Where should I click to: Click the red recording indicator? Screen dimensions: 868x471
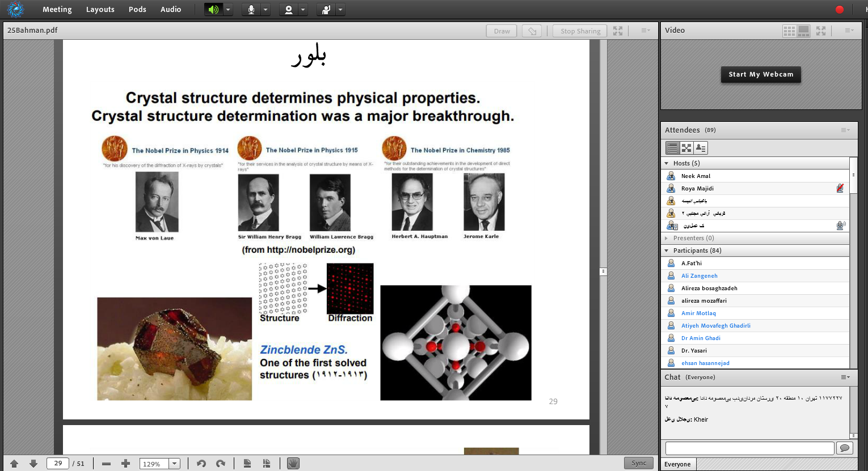pos(840,9)
